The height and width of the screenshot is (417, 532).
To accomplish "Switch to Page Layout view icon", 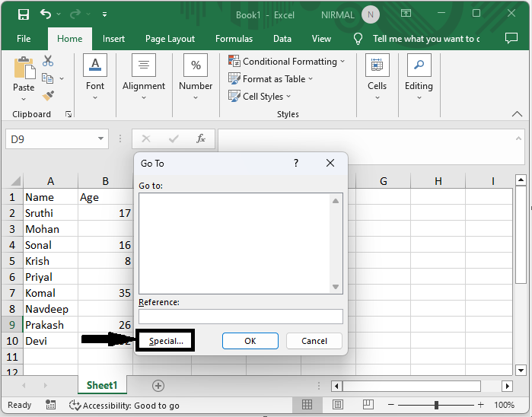I will click(337, 405).
